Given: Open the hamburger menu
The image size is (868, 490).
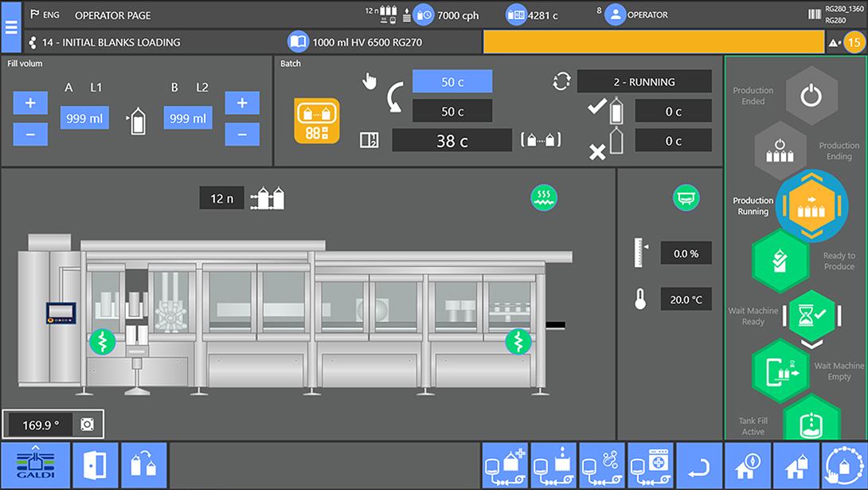Looking at the screenshot, I should click(x=11, y=26).
